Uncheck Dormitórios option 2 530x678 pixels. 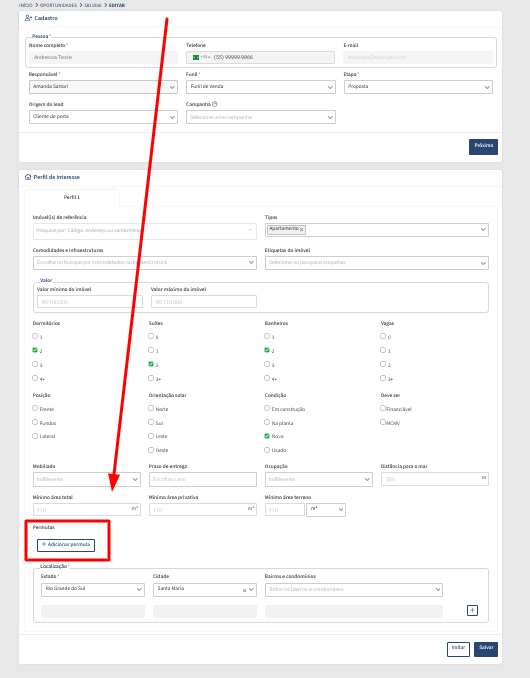tap(35, 350)
